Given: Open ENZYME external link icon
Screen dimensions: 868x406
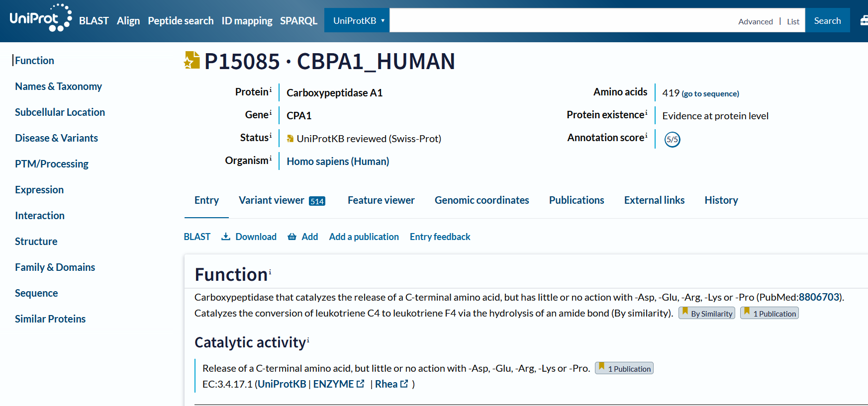Looking at the screenshot, I should coord(361,384).
